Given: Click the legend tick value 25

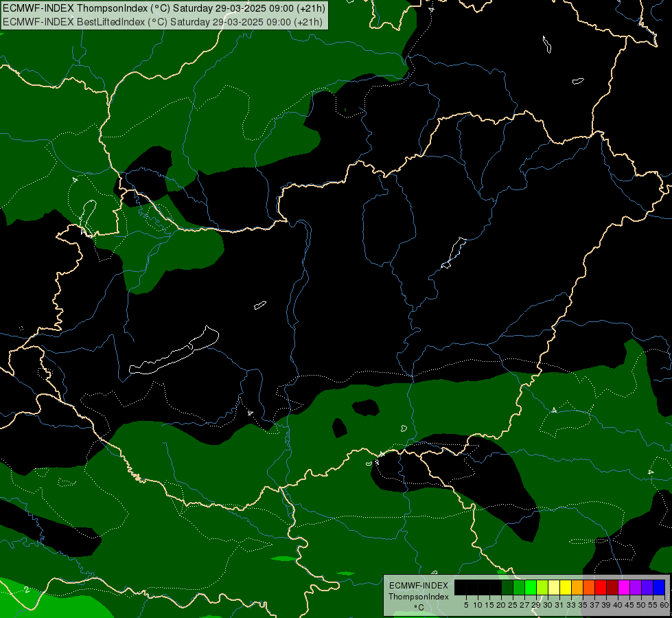Looking at the screenshot, I should click(x=513, y=605).
